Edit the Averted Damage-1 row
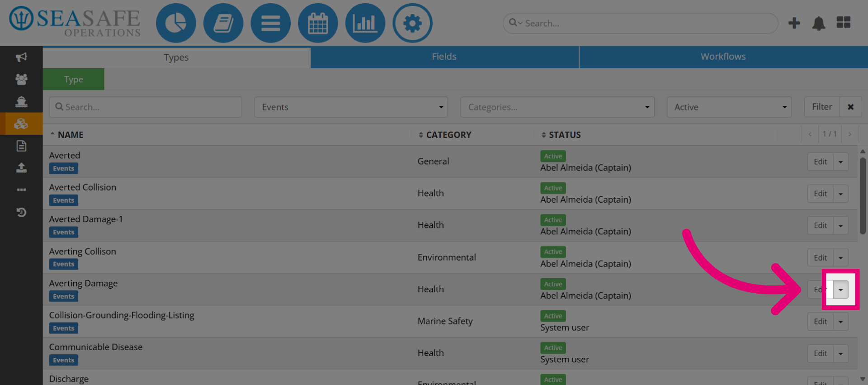The image size is (868, 385). pyautogui.click(x=820, y=225)
